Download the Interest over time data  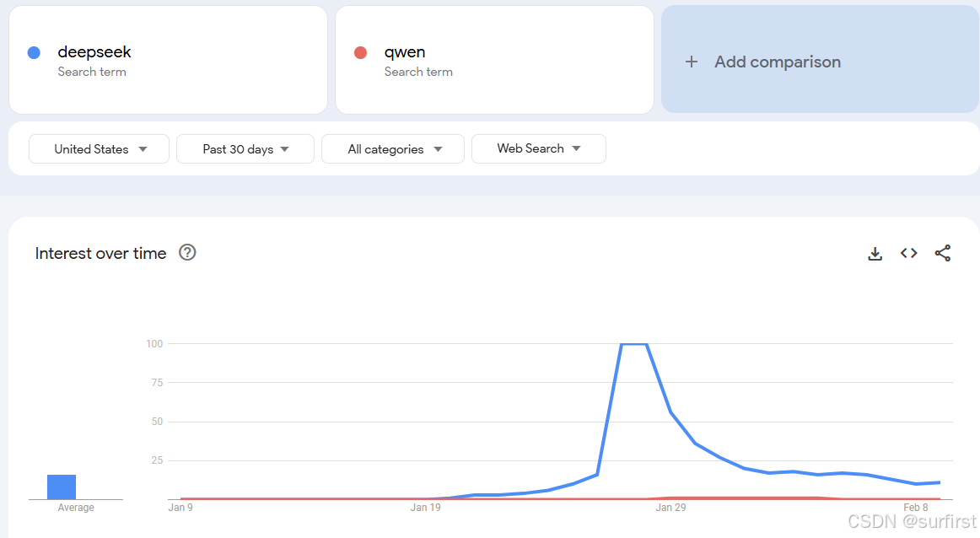click(875, 253)
